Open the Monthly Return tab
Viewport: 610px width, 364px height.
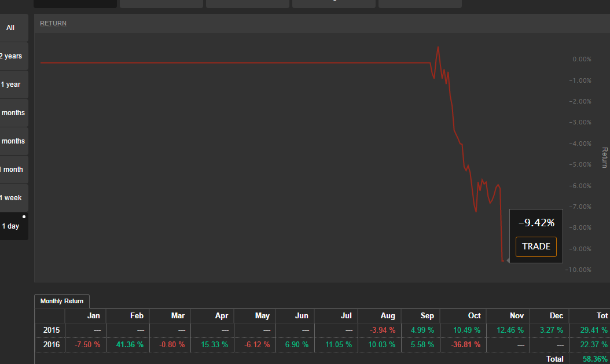coord(62,301)
